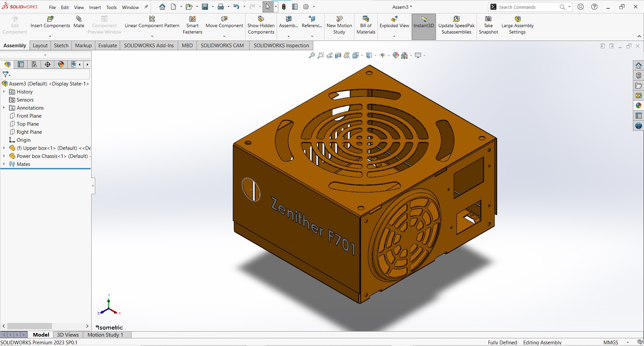Click Dynamic Annotation Views icon

[x=347, y=55]
